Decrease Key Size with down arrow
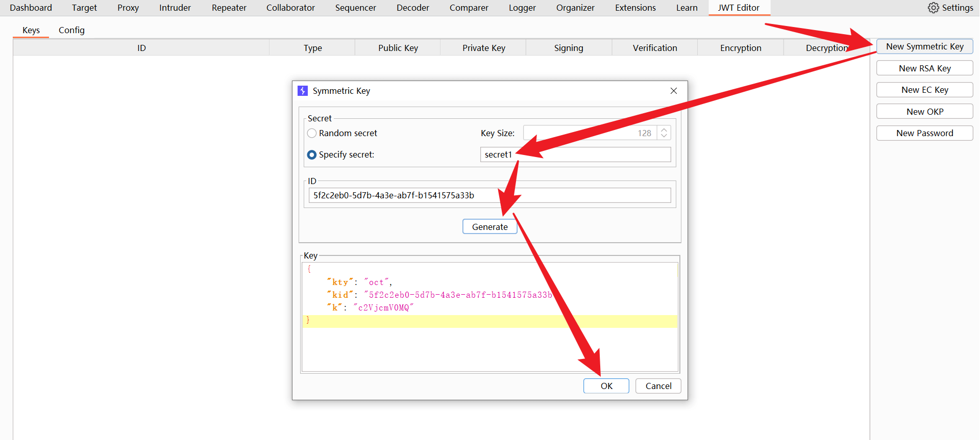 point(664,136)
